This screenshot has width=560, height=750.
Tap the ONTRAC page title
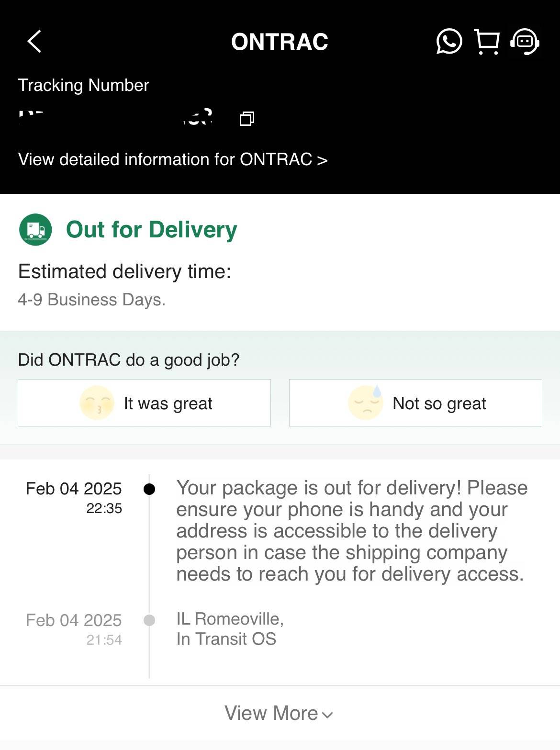pos(280,42)
